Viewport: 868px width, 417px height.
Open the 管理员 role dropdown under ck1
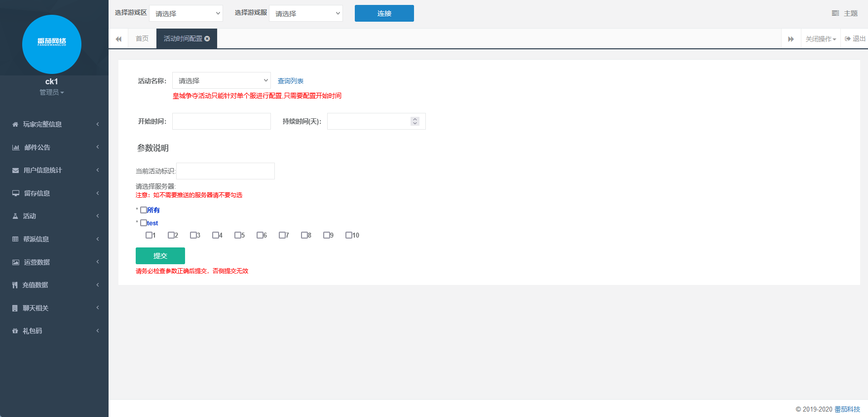(52, 92)
